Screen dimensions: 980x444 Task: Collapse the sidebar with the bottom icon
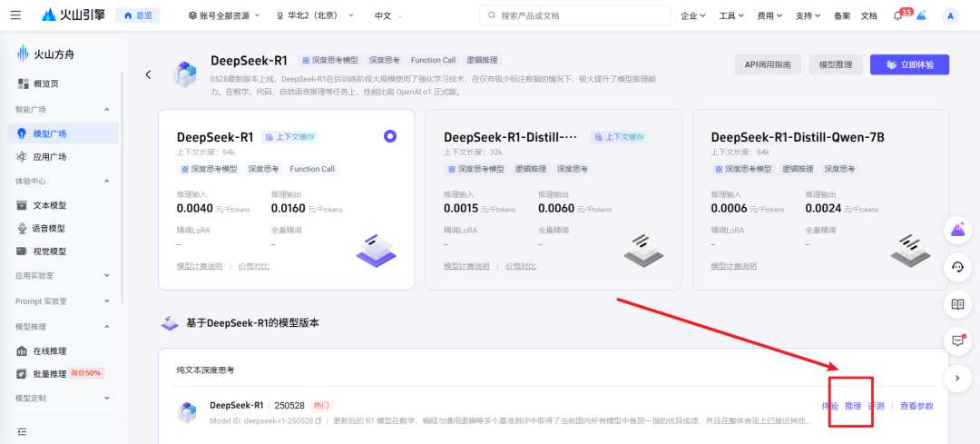[23, 431]
